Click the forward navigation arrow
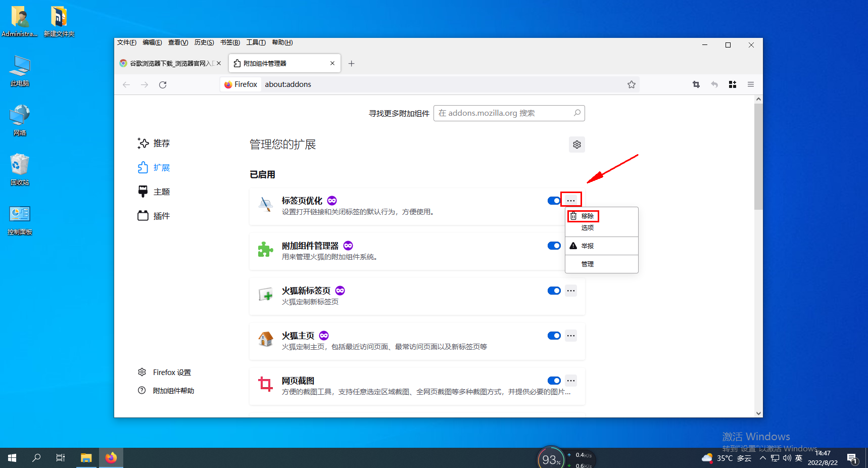868x468 pixels. coord(144,84)
